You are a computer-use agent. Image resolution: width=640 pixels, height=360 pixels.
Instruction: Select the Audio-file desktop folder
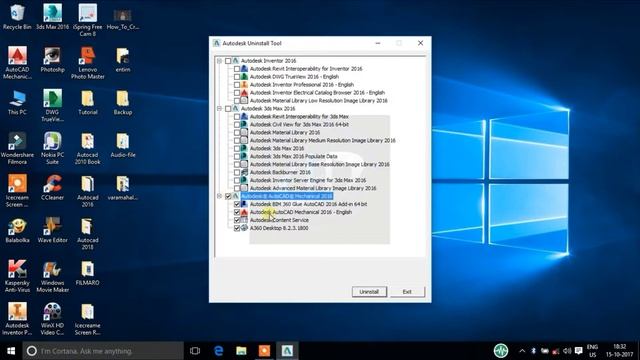(x=123, y=145)
